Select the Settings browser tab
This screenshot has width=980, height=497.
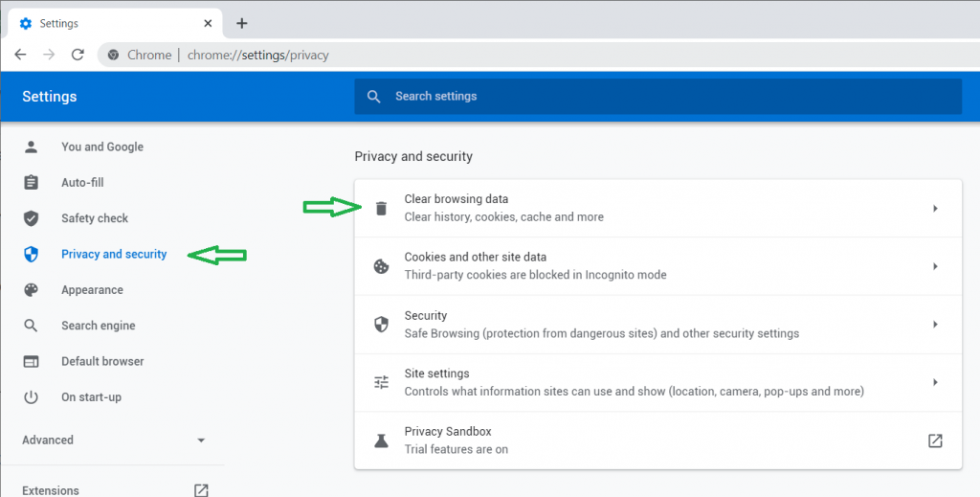click(x=115, y=23)
